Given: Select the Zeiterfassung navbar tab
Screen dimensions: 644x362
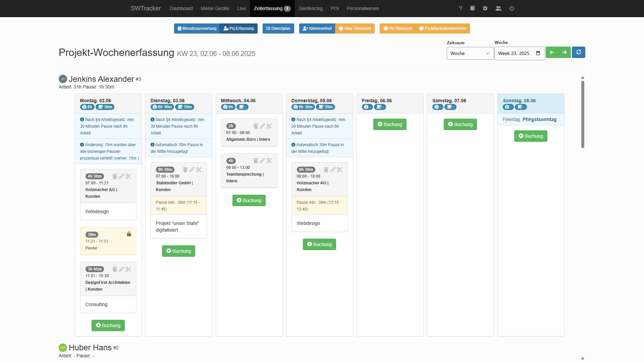Looking at the screenshot, I should 272,8.
